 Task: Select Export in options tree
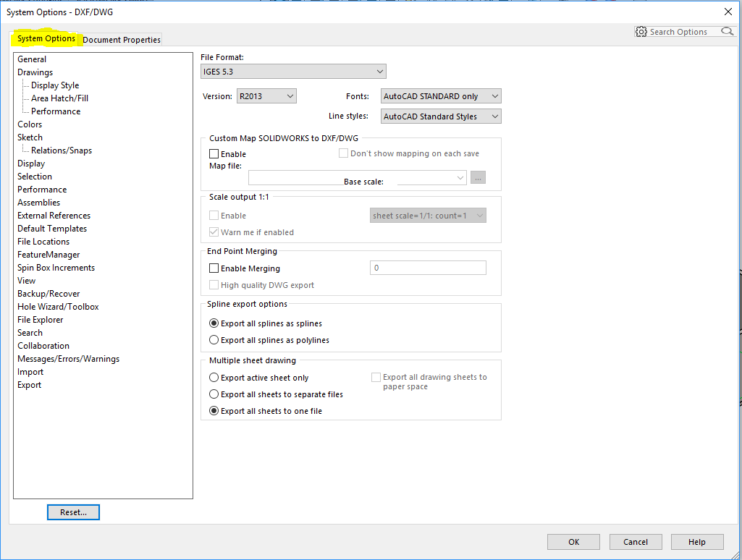[x=30, y=385]
